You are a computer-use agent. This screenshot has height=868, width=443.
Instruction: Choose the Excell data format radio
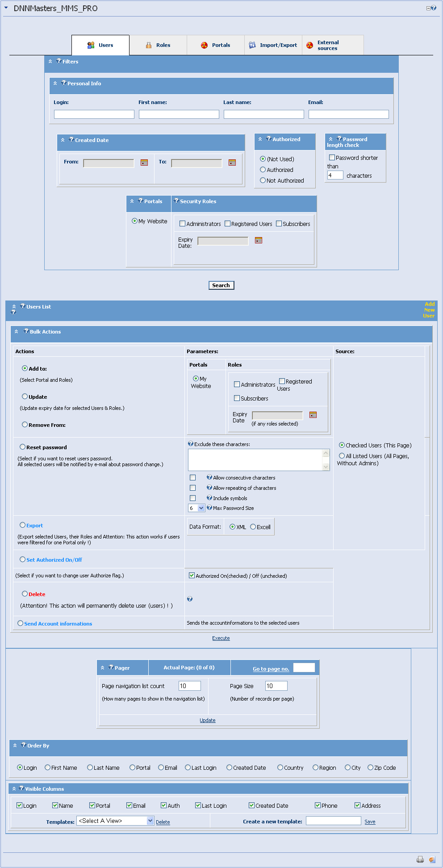(253, 527)
